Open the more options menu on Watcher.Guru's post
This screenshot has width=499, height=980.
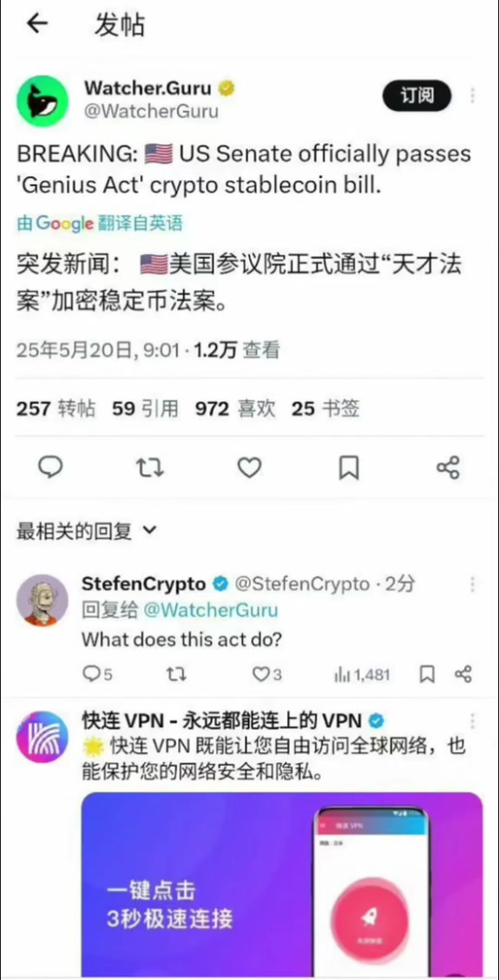473,95
